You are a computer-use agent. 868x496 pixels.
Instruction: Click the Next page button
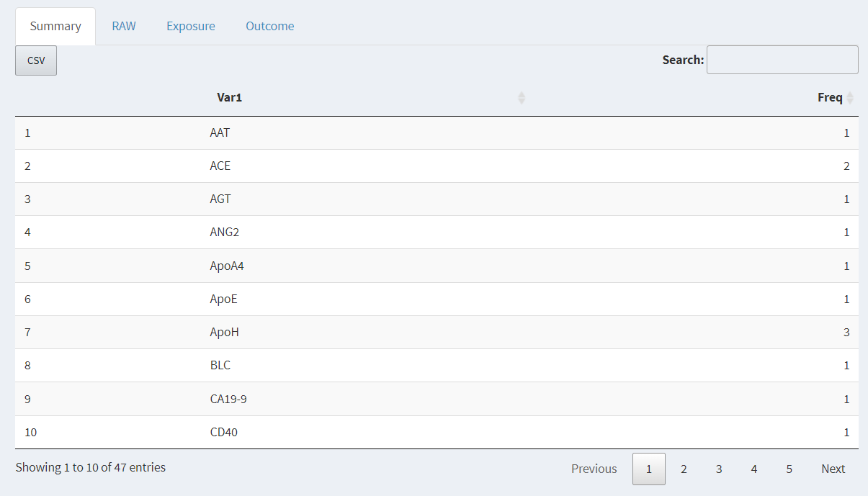833,469
